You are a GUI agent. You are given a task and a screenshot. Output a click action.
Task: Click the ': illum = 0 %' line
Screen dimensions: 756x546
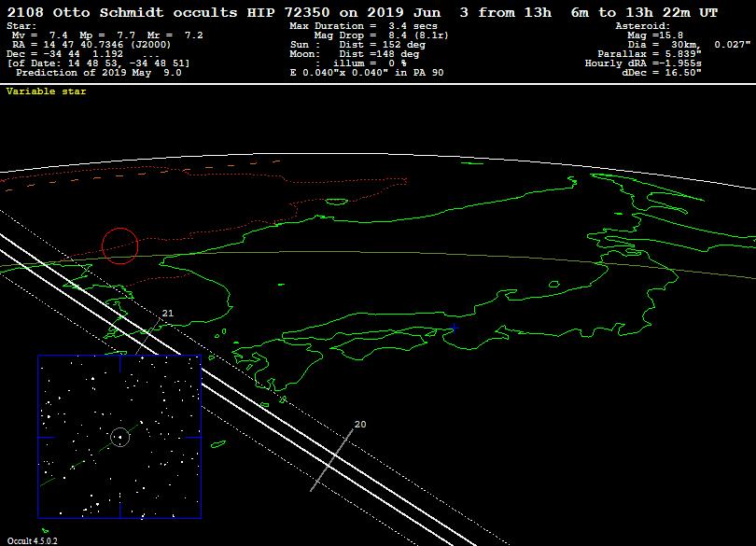tap(361, 63)
